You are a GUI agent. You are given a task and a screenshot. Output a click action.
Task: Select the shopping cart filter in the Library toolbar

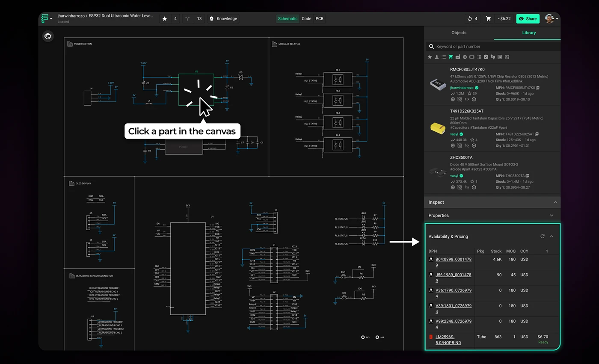coord(451,57)
